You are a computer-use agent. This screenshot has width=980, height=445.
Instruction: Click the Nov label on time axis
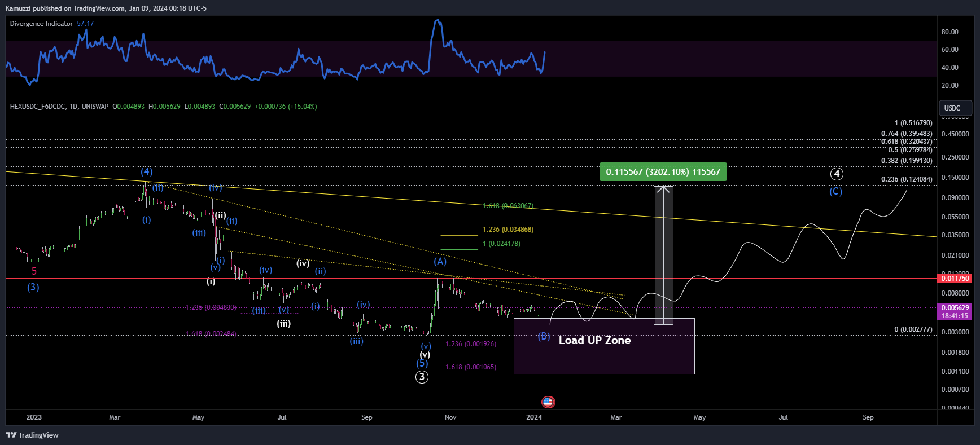click(x=450, y=417)
